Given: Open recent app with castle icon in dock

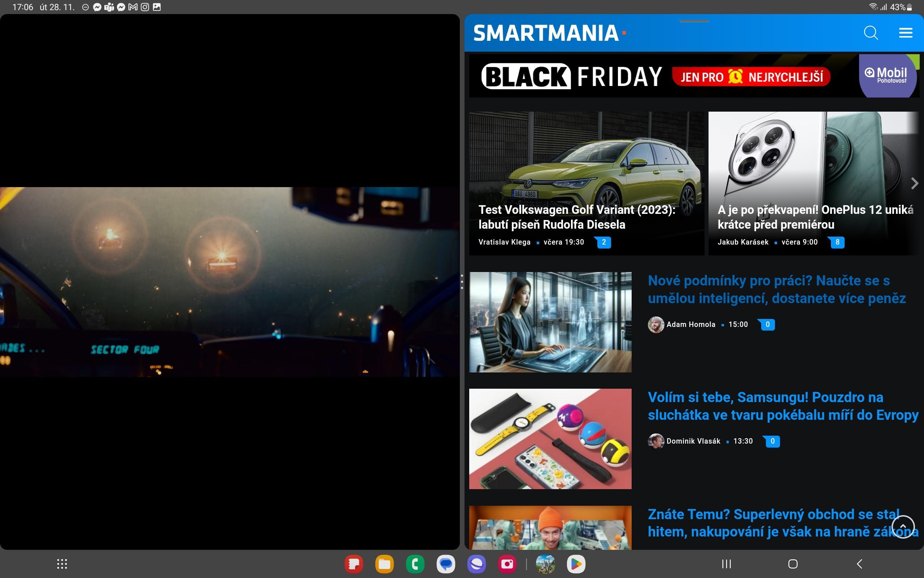Looking at the screenshot, I should [x=545, y=564].
